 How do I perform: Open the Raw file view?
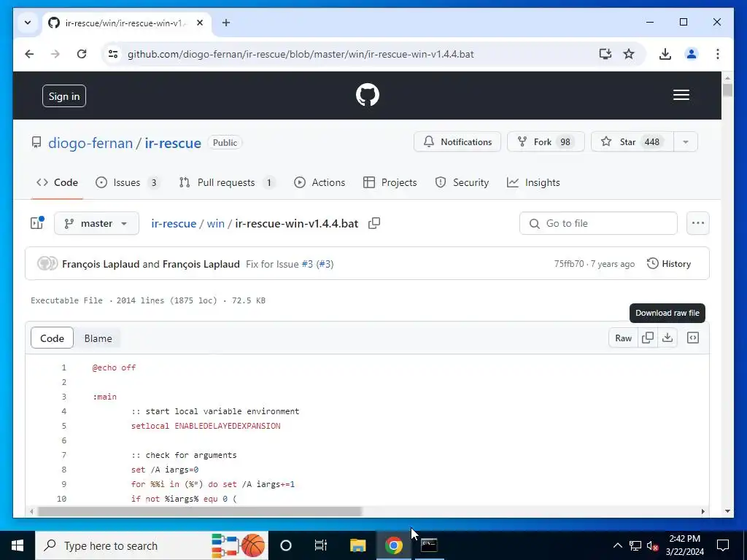(x=623, y=338)
